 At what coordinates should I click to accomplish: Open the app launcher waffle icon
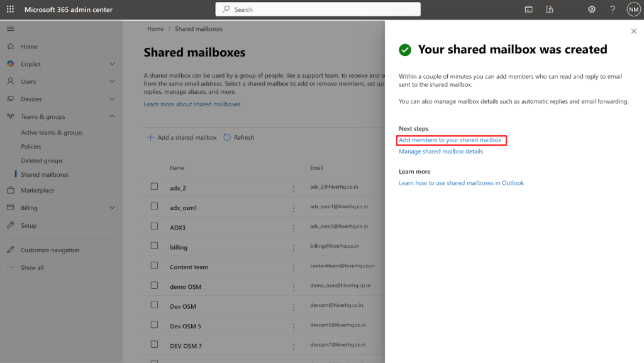click(9, 9)
